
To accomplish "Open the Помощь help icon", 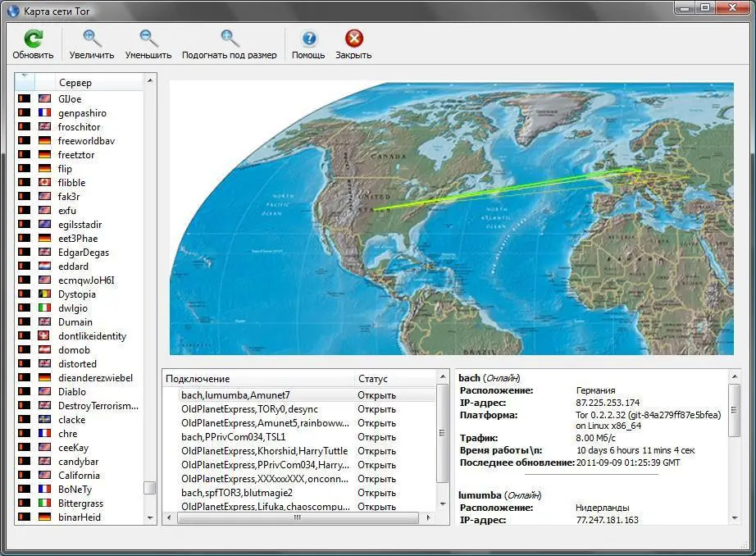I will coord(308,39).
